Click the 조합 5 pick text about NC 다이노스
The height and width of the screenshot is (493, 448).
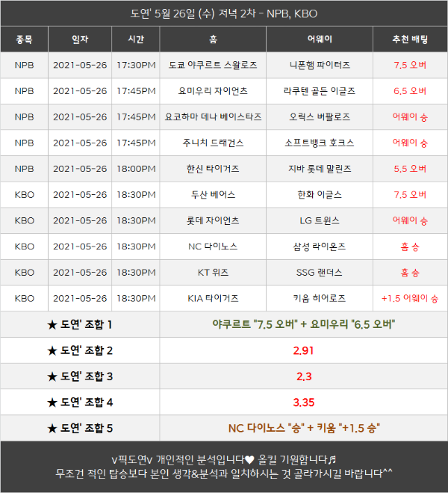[304, 428]
